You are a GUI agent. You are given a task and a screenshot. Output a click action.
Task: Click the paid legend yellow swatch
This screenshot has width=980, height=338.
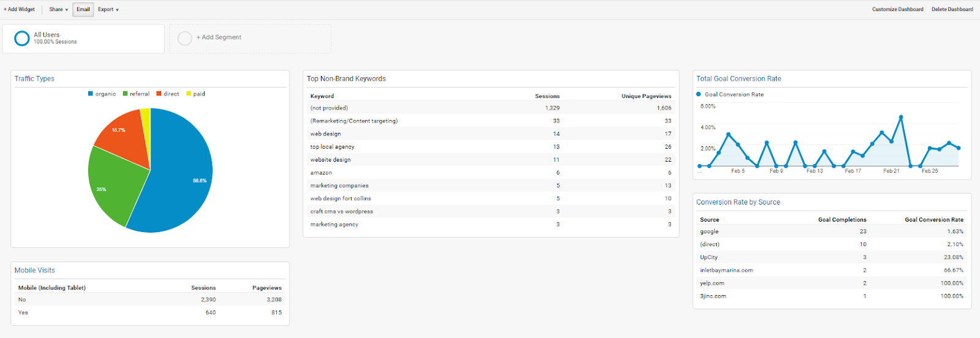tap(189, 94)
